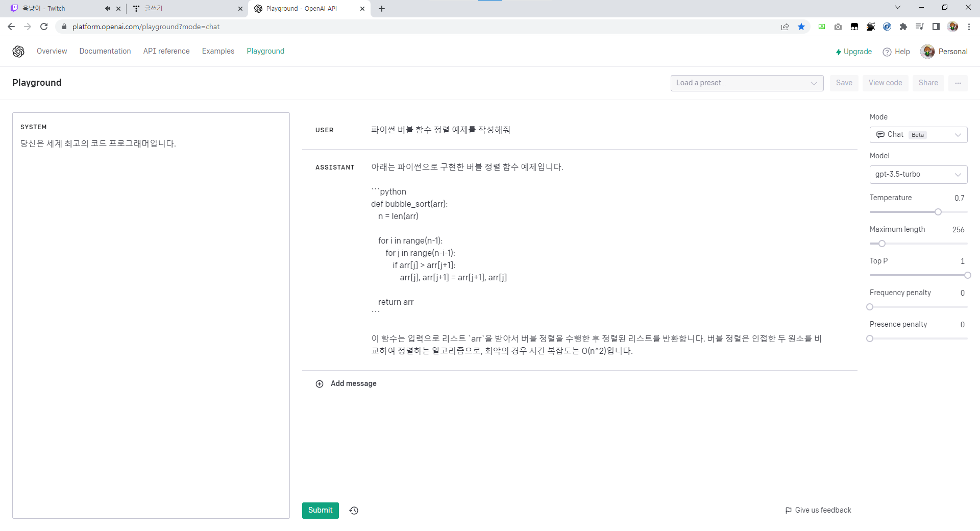Go back with browser back arrow
Viewport: 980px width, 531px height.
[x=11, y=27]
